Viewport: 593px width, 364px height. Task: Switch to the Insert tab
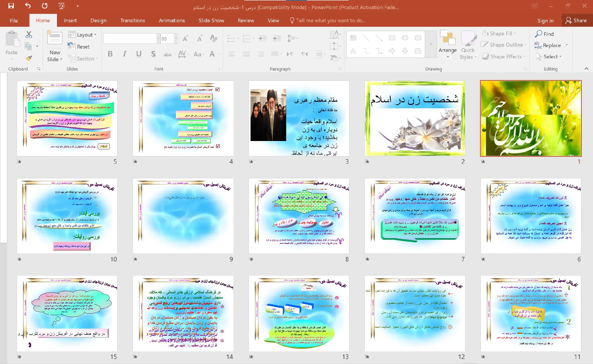point(70,21)
